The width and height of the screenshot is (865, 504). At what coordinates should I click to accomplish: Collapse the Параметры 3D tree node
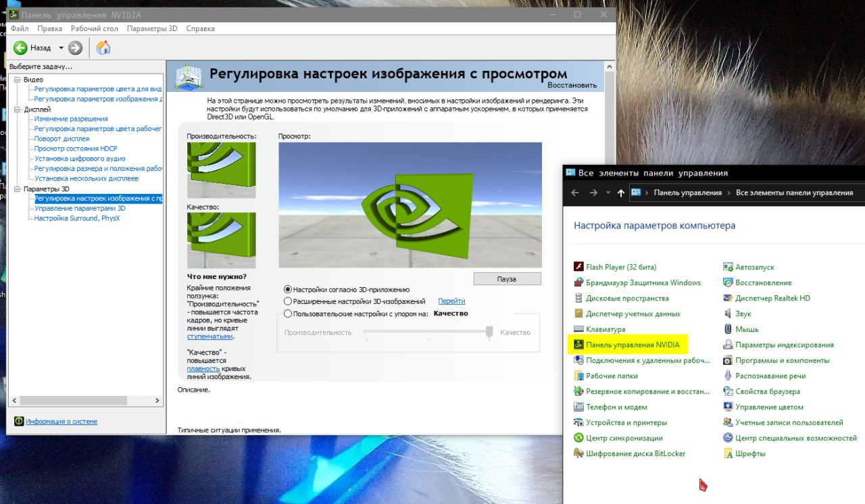point(17,189)
